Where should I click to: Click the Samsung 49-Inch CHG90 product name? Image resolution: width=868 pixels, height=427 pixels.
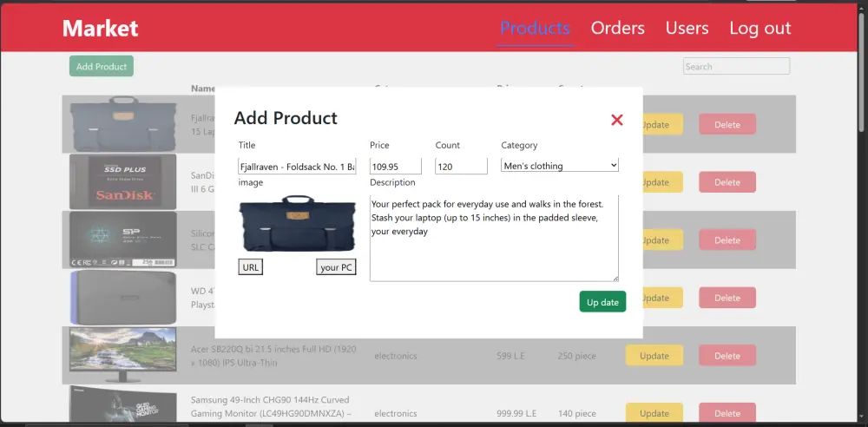pos(270,406)
